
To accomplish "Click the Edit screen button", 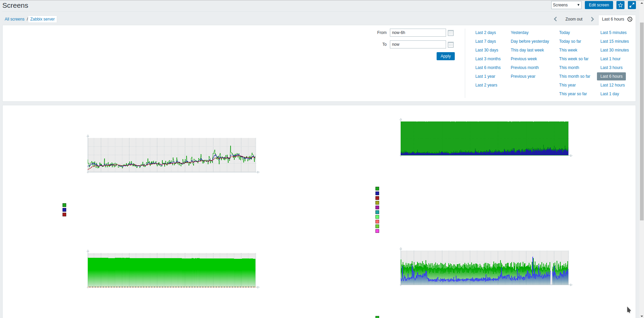I will click(x=599, y=5).
